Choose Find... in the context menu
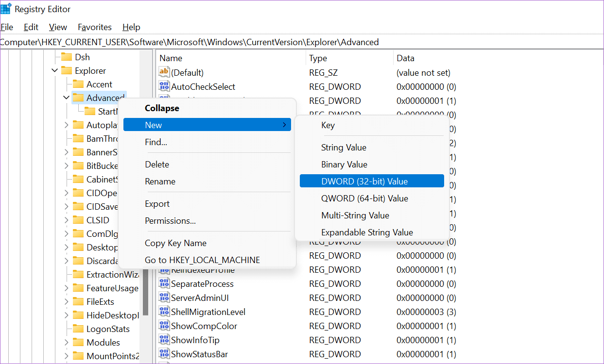Image resolution: width=604 pixels, height=364 pixels. click(x=207, y=142)
